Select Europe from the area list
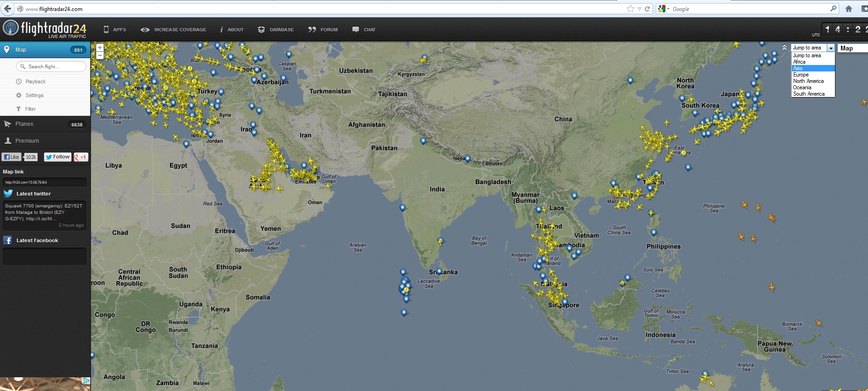Viewport: 868px width, 391px height. tap(801, 75)
